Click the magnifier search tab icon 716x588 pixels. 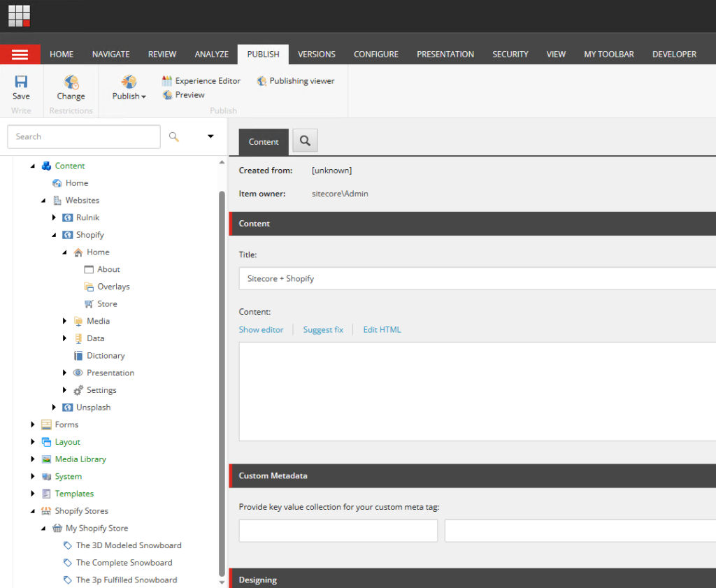pyautogui.click(x=305, y=141)
